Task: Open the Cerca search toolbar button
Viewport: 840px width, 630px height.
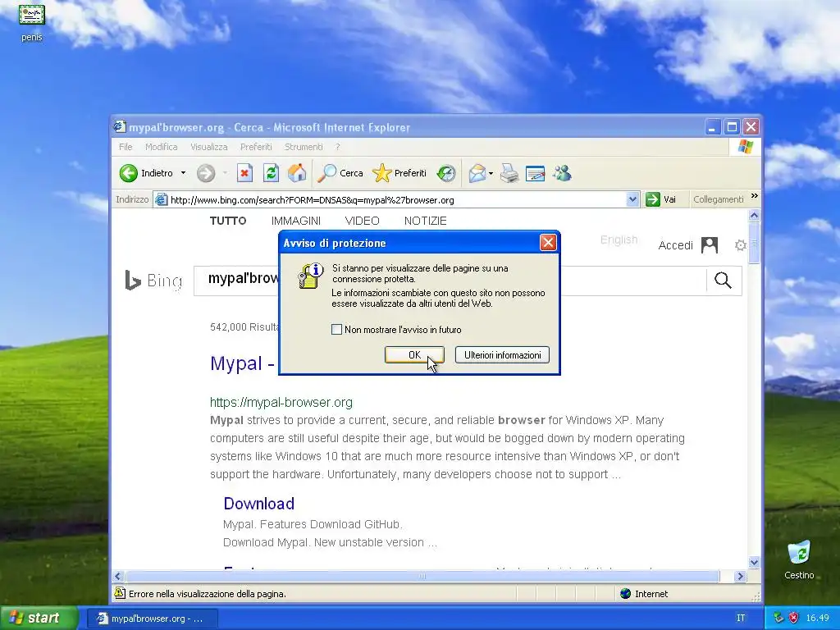Action: (x=340, y=173)
